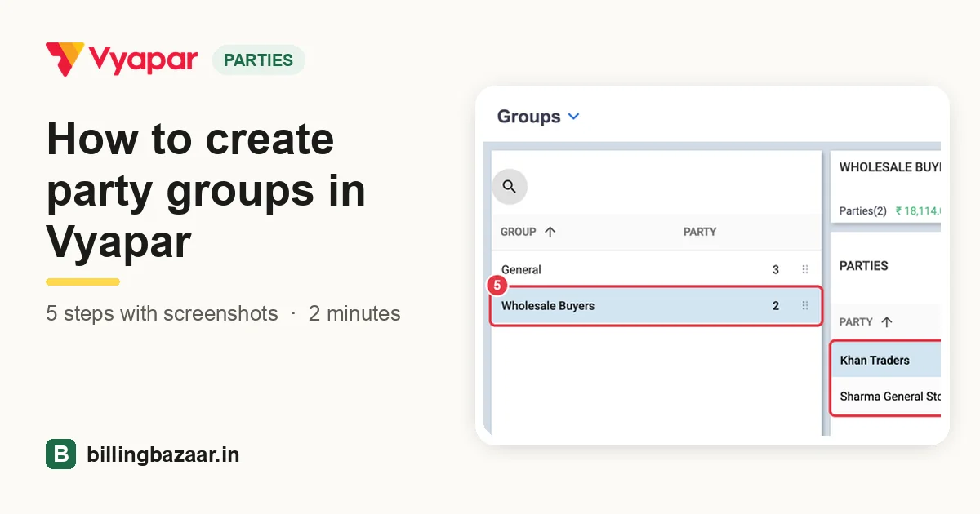Select the Wholesale Buyers group row
This screenshot has height=514, width=980.
pos(656,306)
